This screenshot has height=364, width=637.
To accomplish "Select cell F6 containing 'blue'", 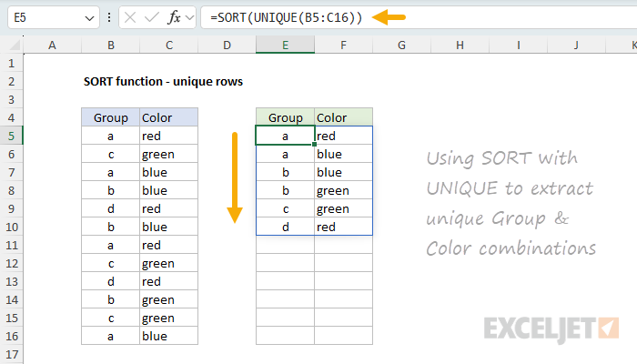I will coord(344,154).
